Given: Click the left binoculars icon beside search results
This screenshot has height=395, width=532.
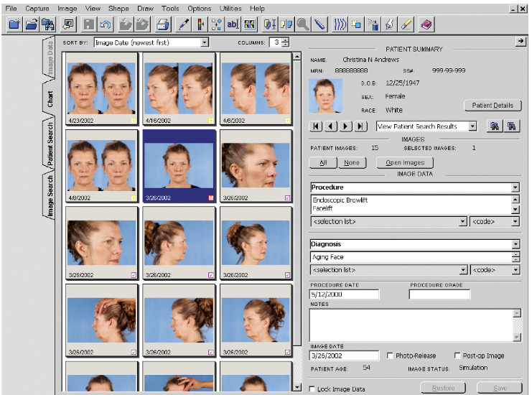Looking at the screenshot, I should tap(495, 126).
